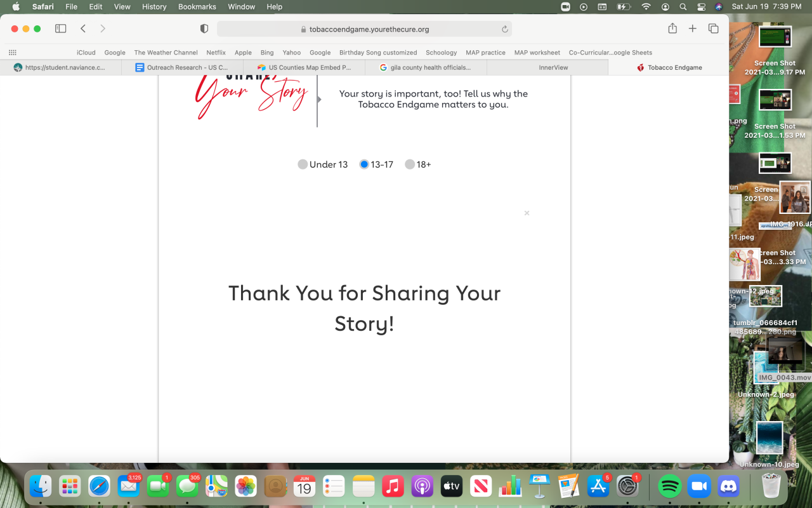Open the Apple menu
Viewport: 812px width, 508px height.
[16, 6]
